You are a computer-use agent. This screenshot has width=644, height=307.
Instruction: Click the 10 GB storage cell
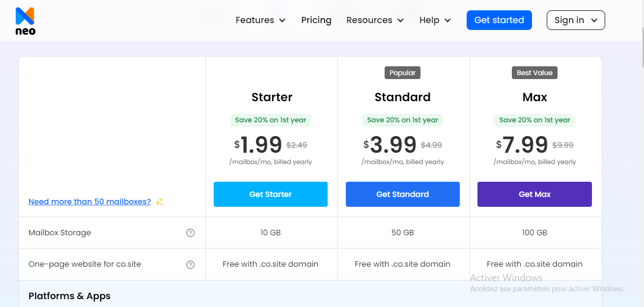click(271, 233)
